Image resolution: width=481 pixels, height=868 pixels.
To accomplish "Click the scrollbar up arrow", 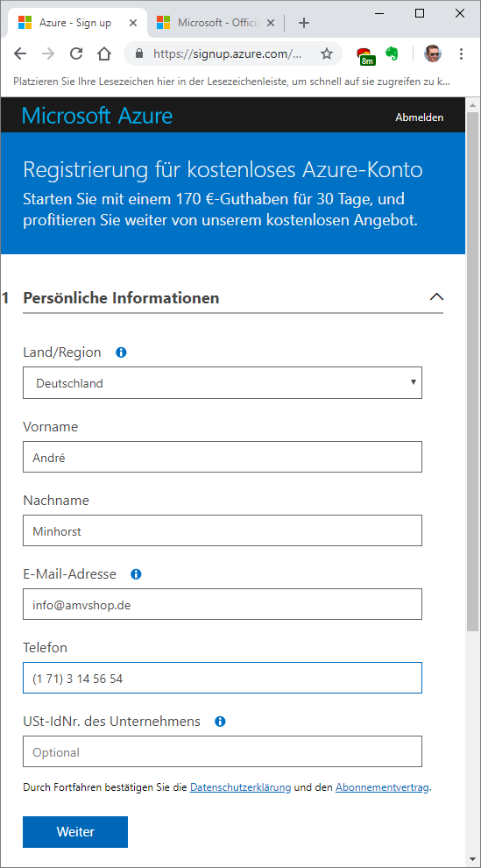I will click(473, 104).
